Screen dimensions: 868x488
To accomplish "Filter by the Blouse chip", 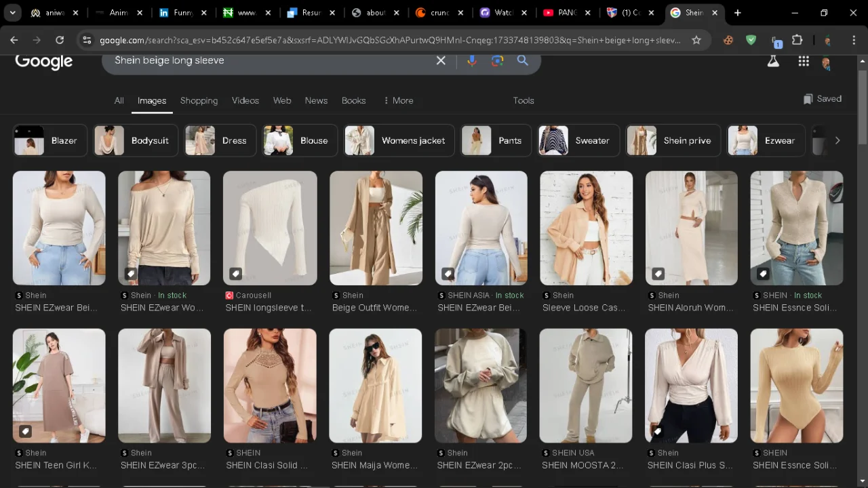I will point(300,140).
